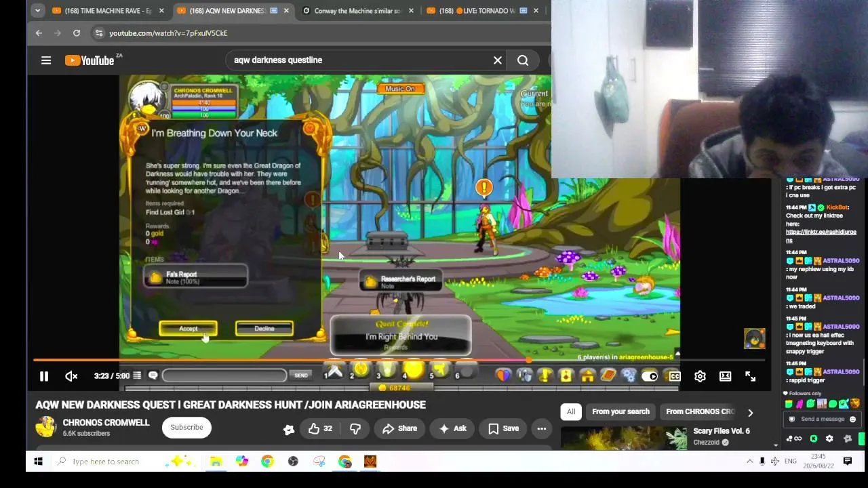Open the channel watermark at video corner
This screenshot has width=868, height=488.
pyautogui.click(x=754, y=338)
